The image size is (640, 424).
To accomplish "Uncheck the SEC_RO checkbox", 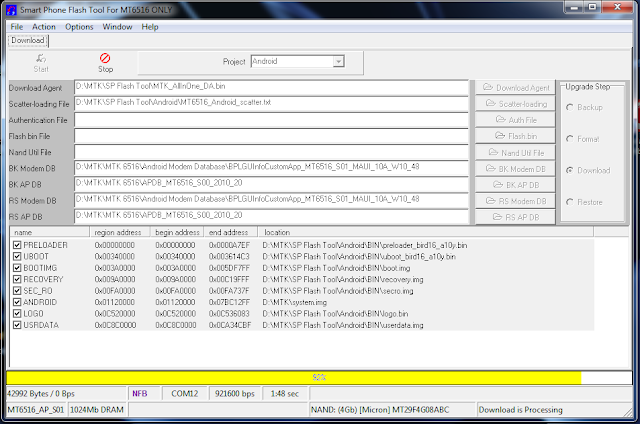I will click(x=17, y=291).
